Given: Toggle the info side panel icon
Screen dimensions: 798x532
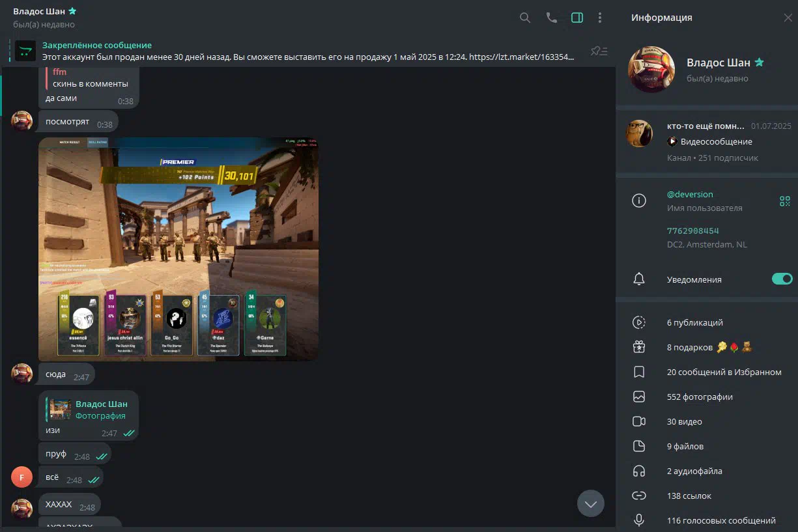Looking at the screenshot, I should coord(577,18).
